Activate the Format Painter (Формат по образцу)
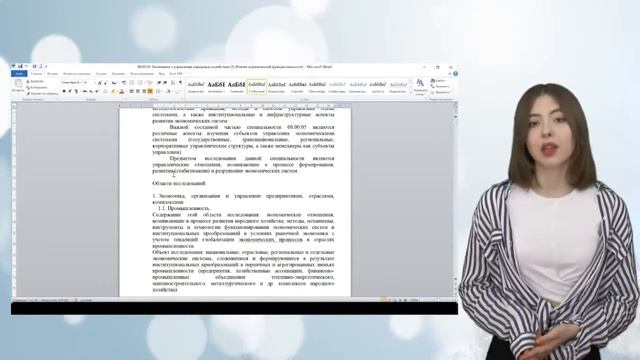640x360 pixels. click(42, 94)
